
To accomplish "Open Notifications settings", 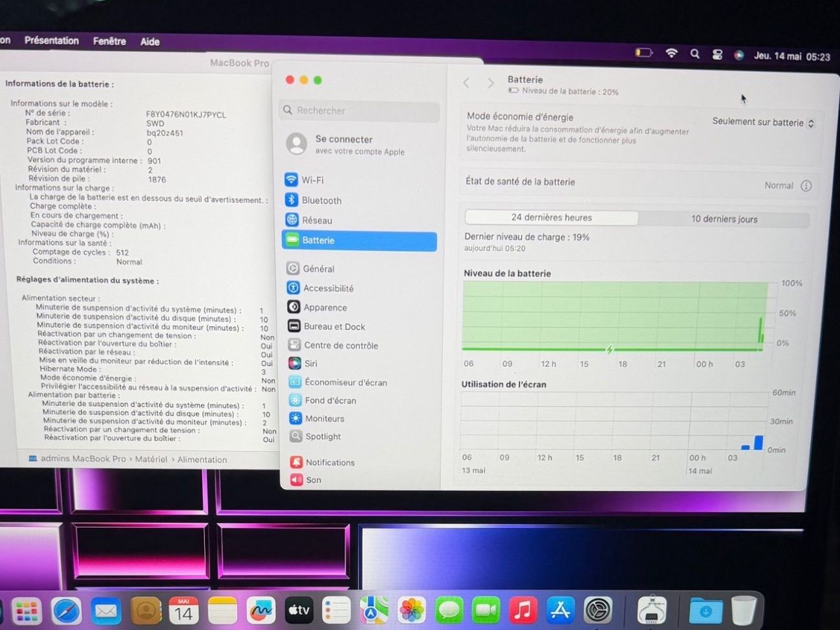I will [x=323, y=462].
